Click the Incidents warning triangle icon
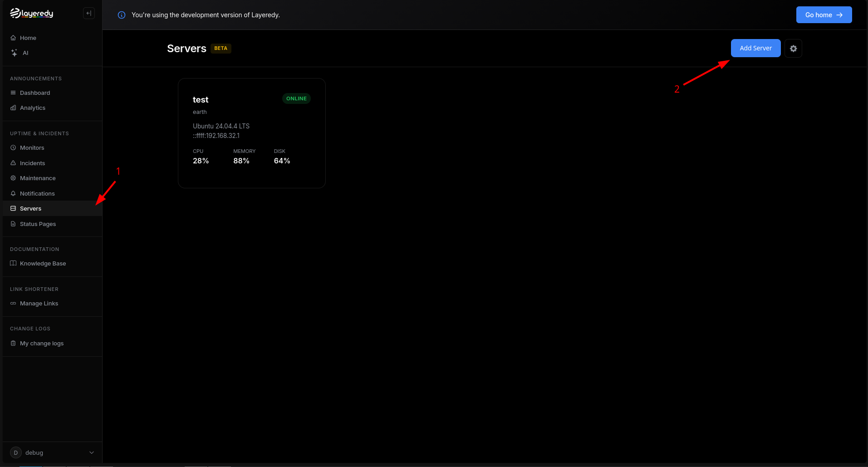Image resolution: width=868 pixels, height=467 pixels. tap(13, 163)
